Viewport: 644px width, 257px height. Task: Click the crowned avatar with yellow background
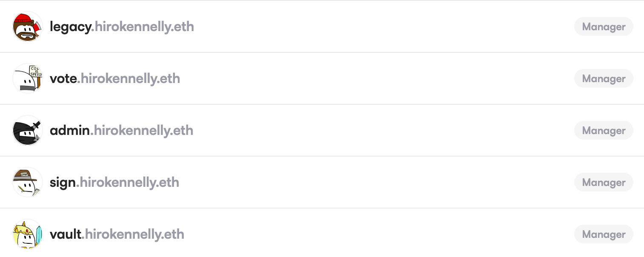click(x=28, y=234)
